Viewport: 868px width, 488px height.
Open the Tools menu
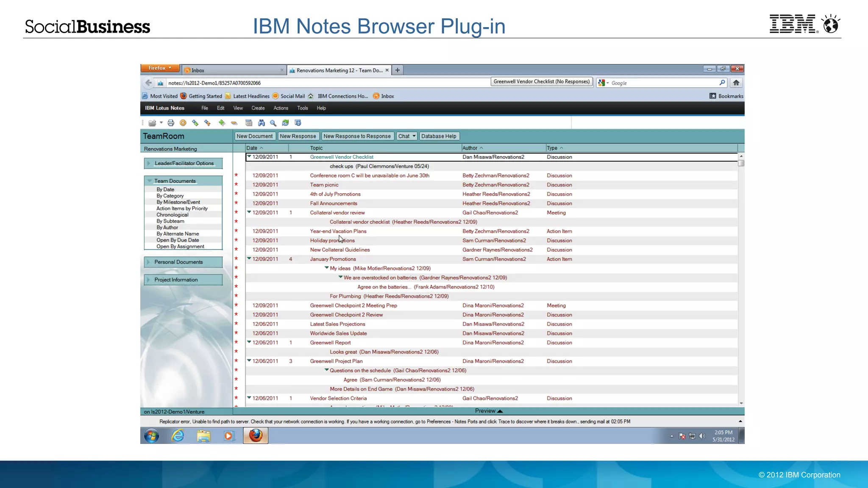point(303,108)
